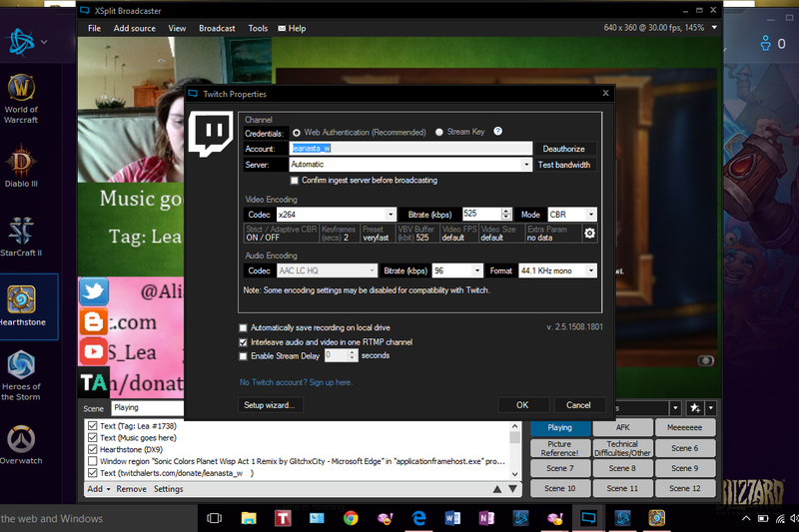Image resolution: width=799 pixels, height=532 pixels.
Task: Toggle Hearthstone (DX9) source checkbox
Action: pos(92,449)
